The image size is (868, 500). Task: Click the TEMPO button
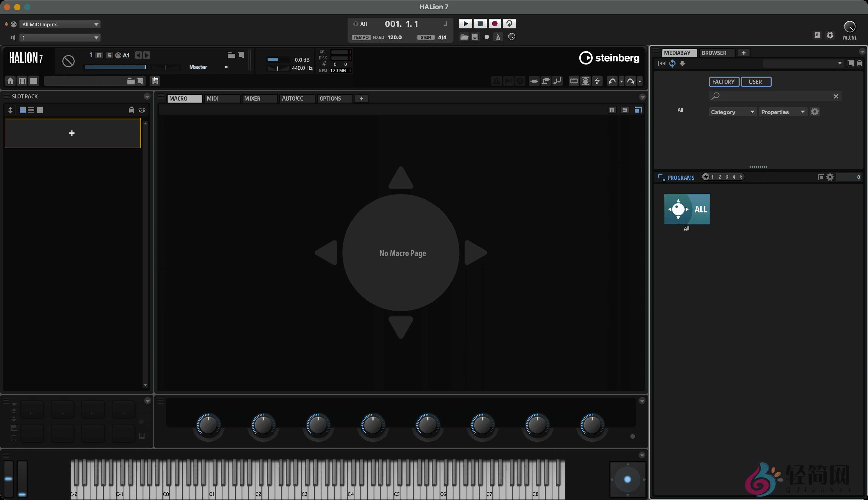tap(360, 37)
